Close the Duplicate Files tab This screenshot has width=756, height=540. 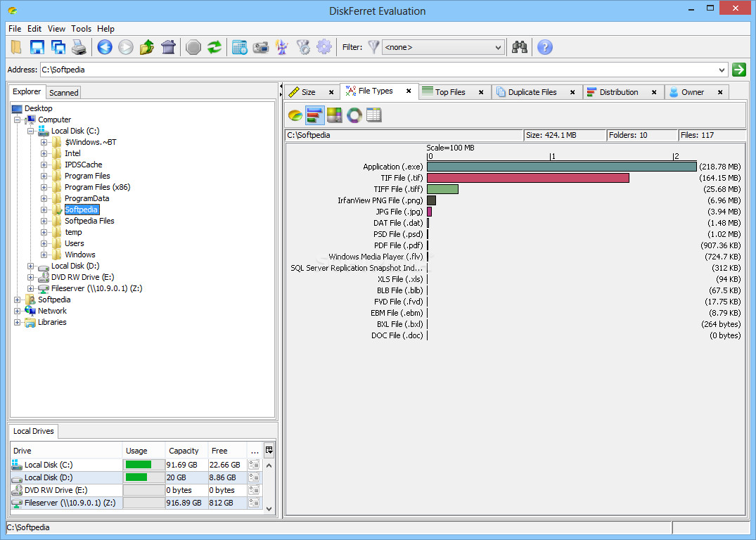572,92
